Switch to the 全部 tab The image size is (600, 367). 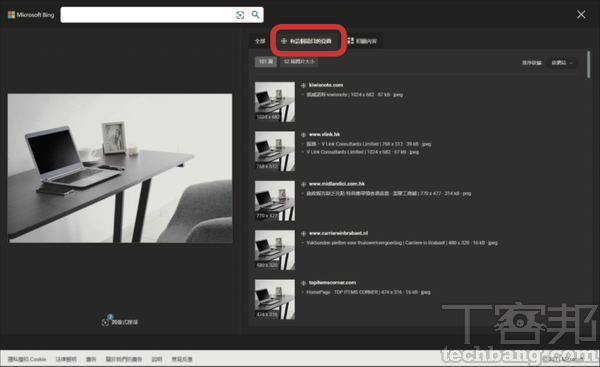click(x=260, y=41)
